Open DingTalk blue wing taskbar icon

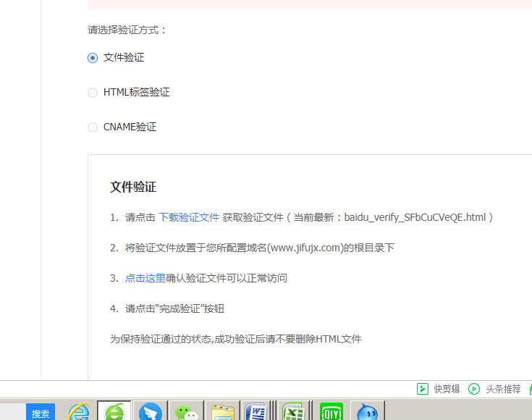(151, 412)
